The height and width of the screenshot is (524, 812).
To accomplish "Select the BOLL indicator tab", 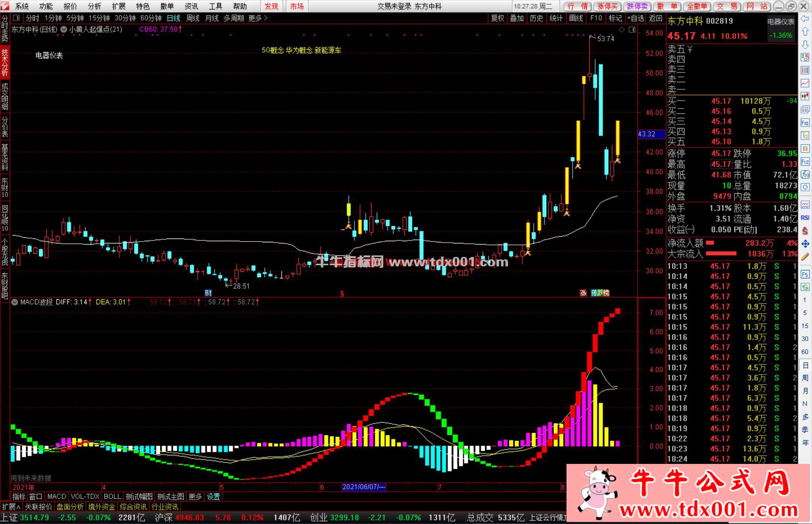I will tap(112, 497).
